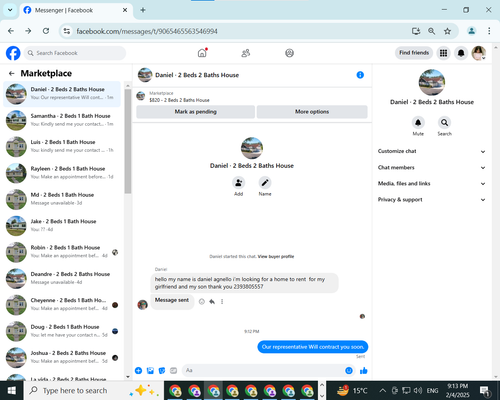Click the Search Facebook field
This screenshot has height=400, width=500.
click(75, 53)
